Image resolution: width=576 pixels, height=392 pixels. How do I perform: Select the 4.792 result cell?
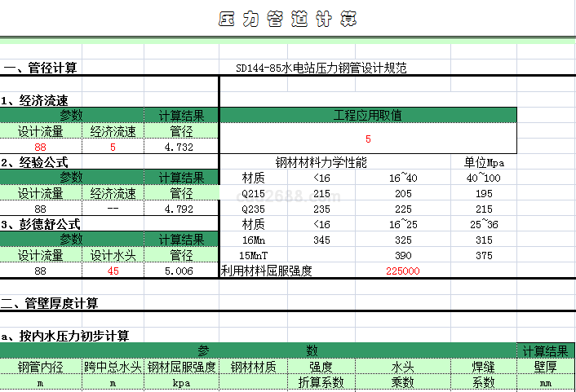pyautogui.click(x=179, y=209)
